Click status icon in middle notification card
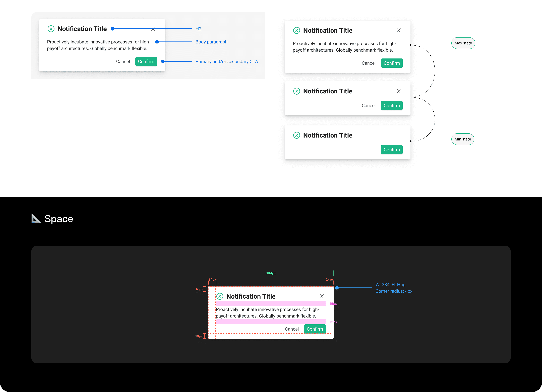542x392 pixels. [297, 91]
